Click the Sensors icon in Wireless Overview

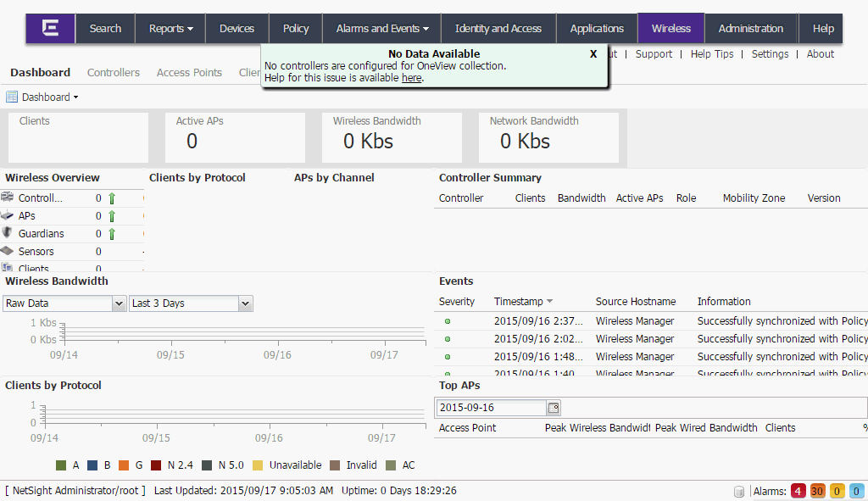pos(7,251)
